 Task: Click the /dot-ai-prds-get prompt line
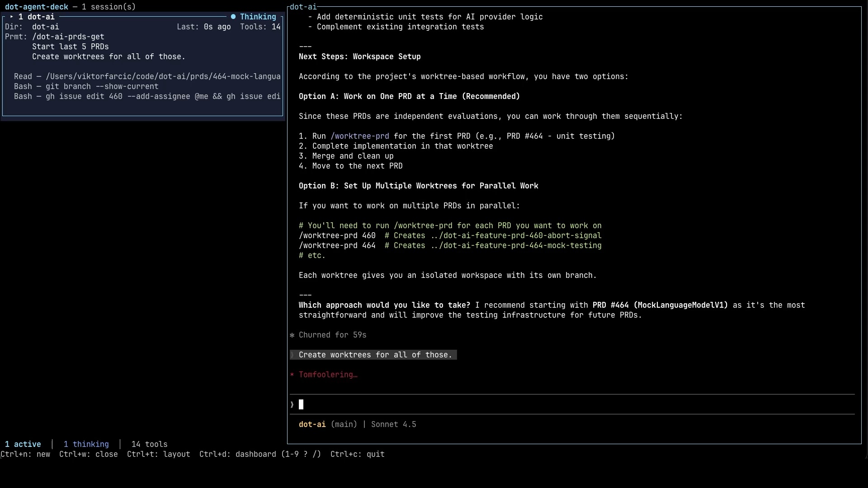[68, 37]
